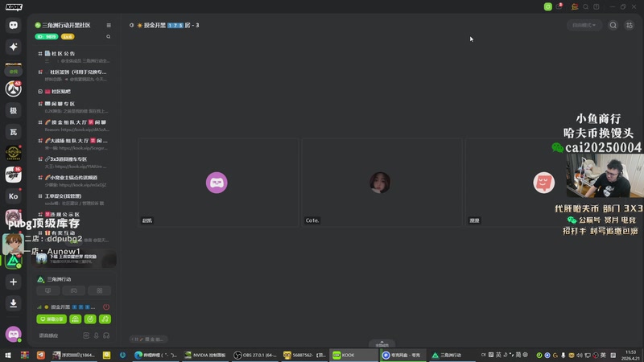Click the speaker icon beside channel title
The width and height of the screenshot is (644, 362).
click(132, 26)
